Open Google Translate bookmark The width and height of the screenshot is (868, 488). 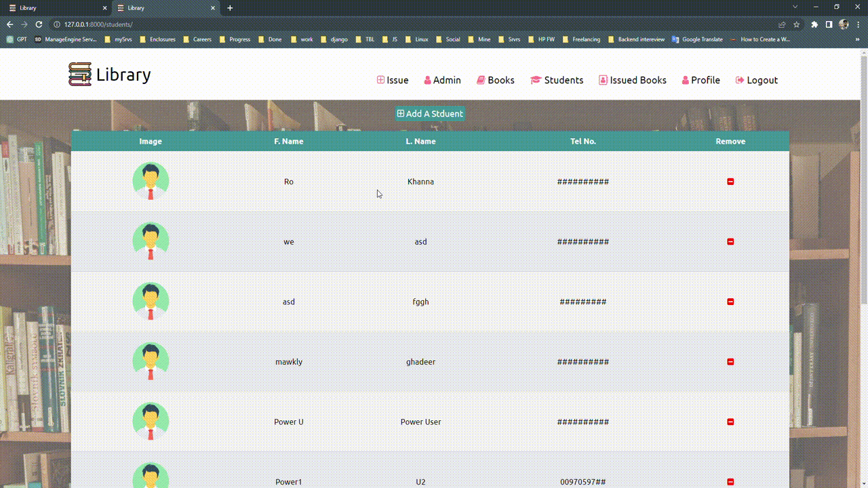697,39
